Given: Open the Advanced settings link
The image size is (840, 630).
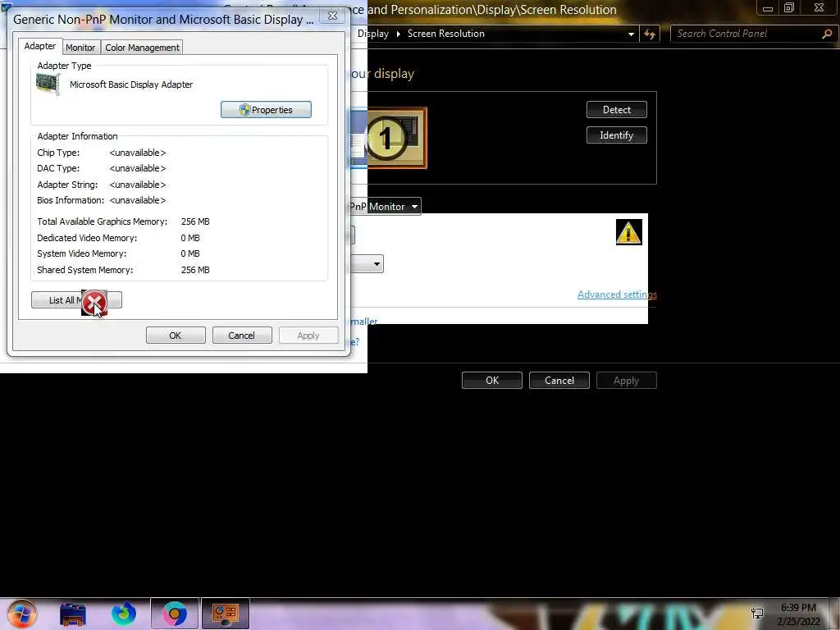Looking at the screenshot, I should (x=617, y=294).
